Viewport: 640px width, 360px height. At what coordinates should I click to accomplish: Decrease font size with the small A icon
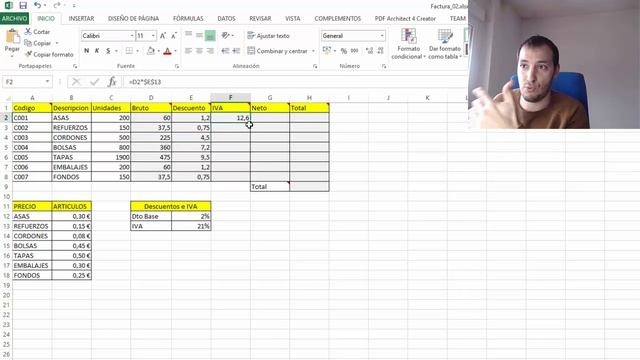(173, 36)
